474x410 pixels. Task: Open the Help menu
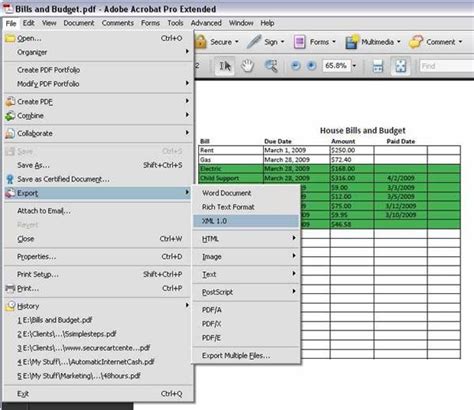[x=267, y=23]
